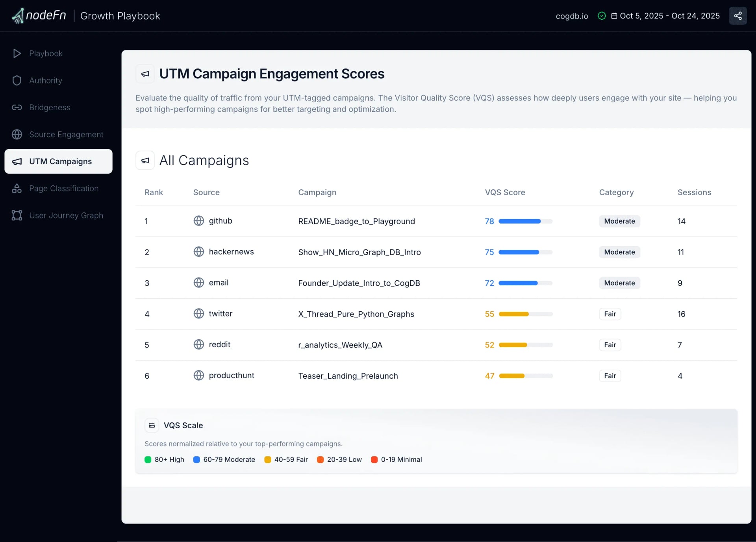The height and width of the screenshot is (542, 756).
Task: Click the Moderate badge for github campaign
Action: [619, 221]
